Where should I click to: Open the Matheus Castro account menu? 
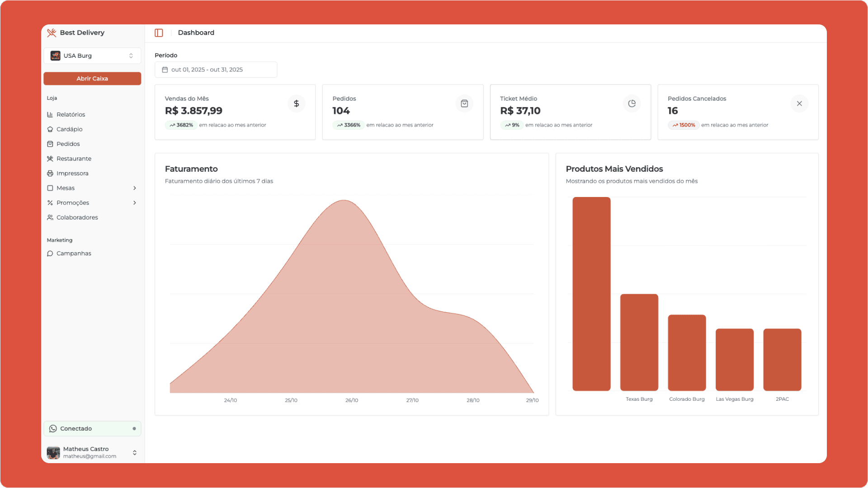pos(92,452)
